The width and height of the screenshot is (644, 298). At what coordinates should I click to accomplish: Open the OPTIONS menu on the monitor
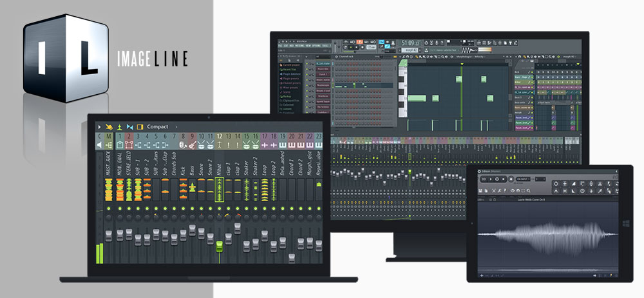tap(316, 45)
